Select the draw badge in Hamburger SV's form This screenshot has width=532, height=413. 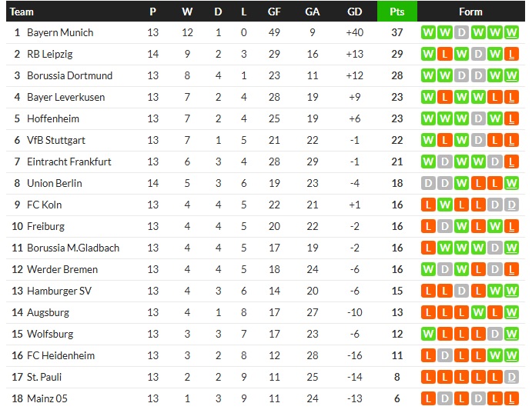461,291
